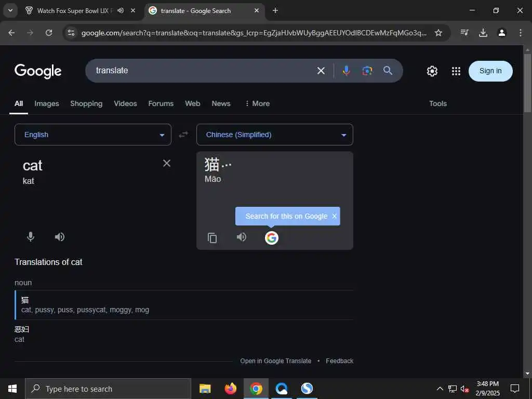
Task: Click the magnifier search button
Action: [388, 71]
